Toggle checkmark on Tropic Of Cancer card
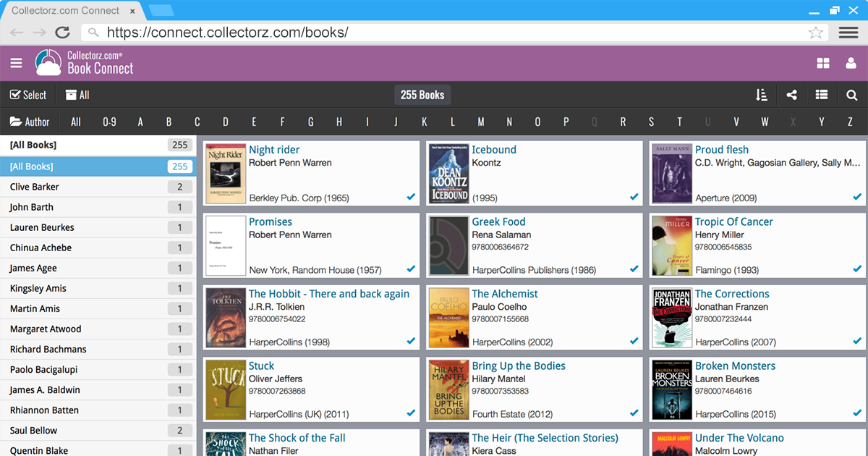Screen dimensions: 868x456 click(857, 269)
